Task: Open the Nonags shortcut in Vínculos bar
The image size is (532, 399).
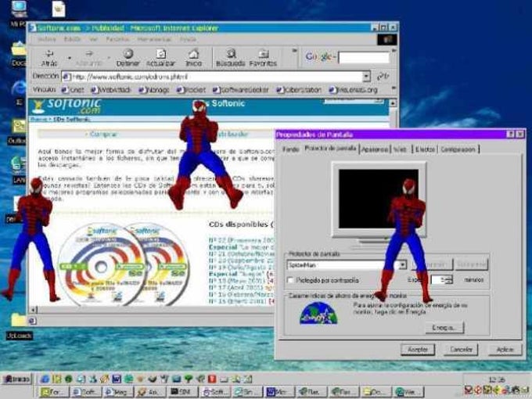Action: click(154, 90)
